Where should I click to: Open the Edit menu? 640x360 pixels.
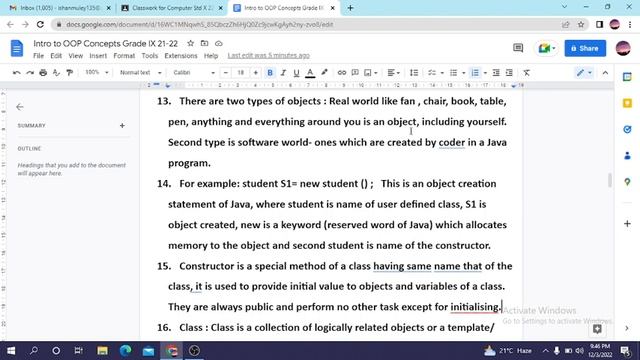pyautogui.click(x=56, y=56)
